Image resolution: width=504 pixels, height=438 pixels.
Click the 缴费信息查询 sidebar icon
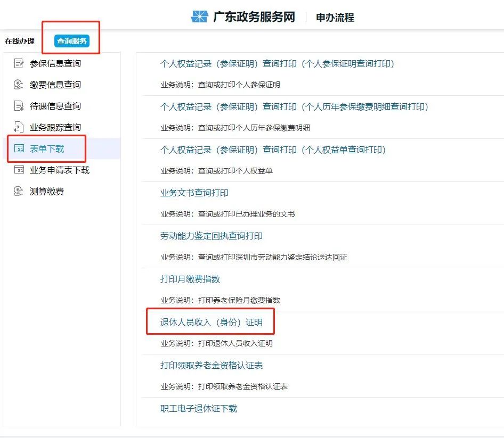[18, 85]
